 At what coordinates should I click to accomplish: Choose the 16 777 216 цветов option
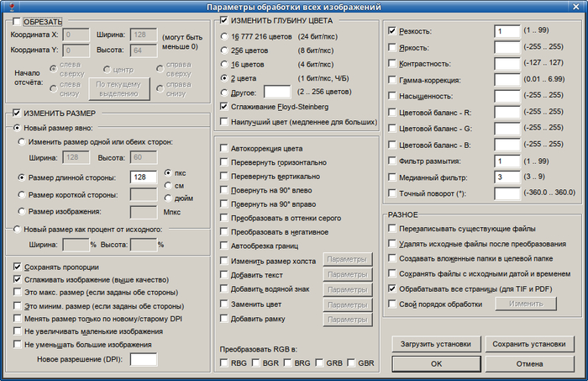coord(223,38)
